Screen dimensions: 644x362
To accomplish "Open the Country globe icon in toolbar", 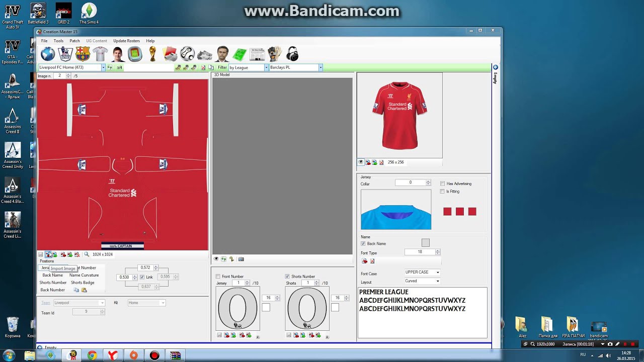I will click(x=48, y=54).
